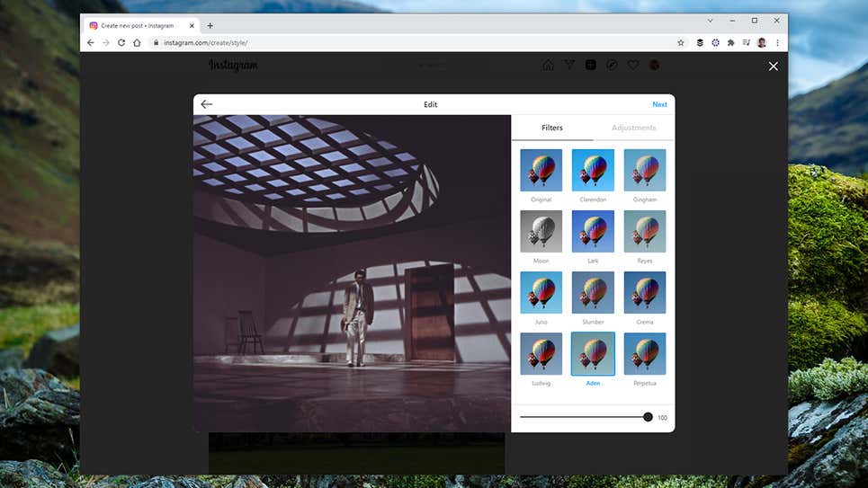Viewport: 868px width, 488px height.
Task: Reload the Instagram page
Action: 121,42
